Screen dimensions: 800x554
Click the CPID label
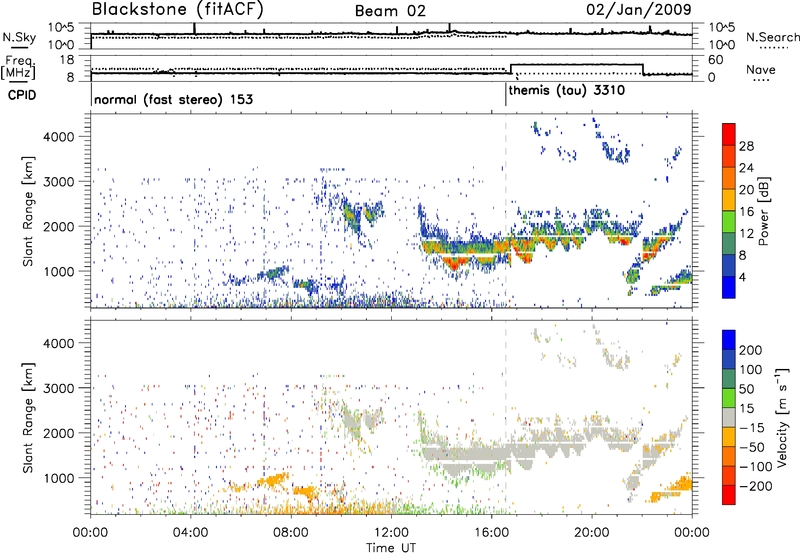coord(22,95)
